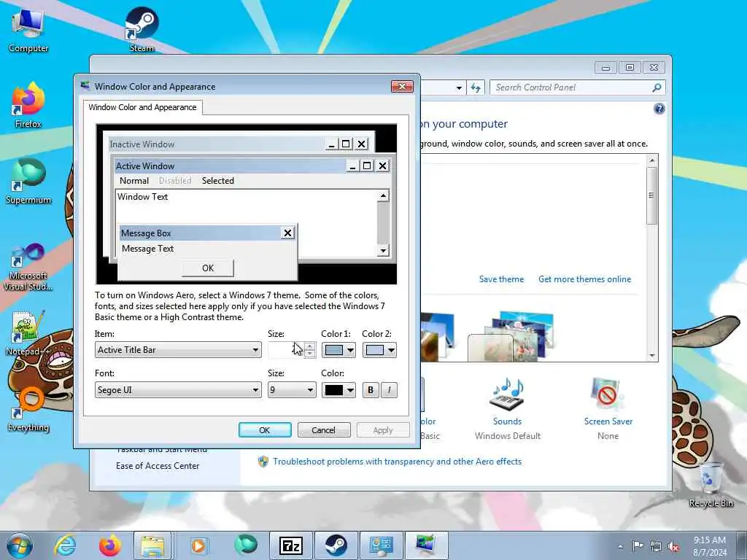Open the Everything desktop shortcut
Viewport: 747px width, 560px height.
pos(28,408)
